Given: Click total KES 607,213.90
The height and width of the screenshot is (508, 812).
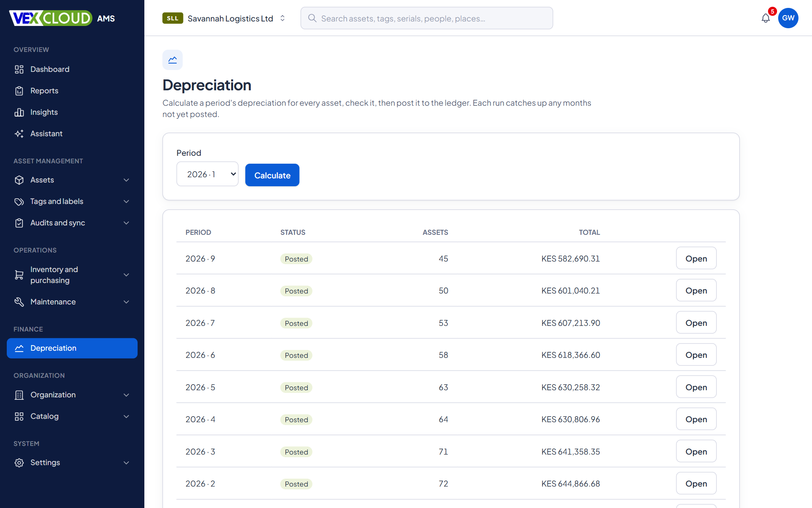Looking at the screenshot, I should [571, 323].
